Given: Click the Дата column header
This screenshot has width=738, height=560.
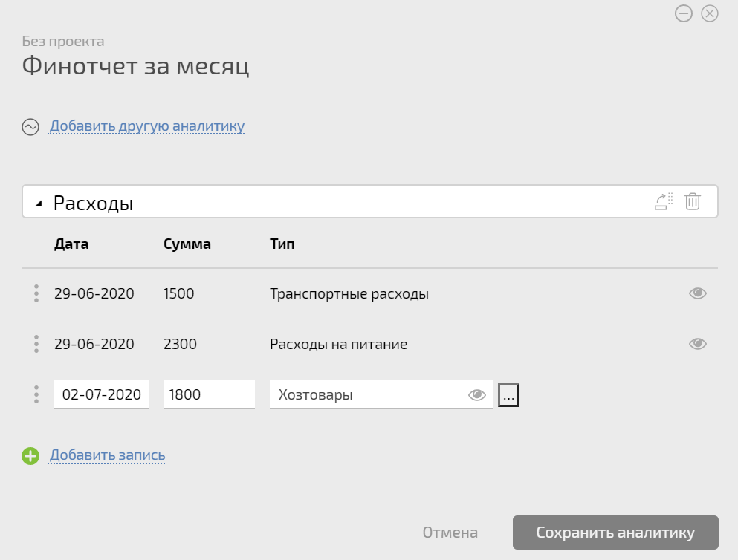Looking at the screenshot, I should 71,244.
